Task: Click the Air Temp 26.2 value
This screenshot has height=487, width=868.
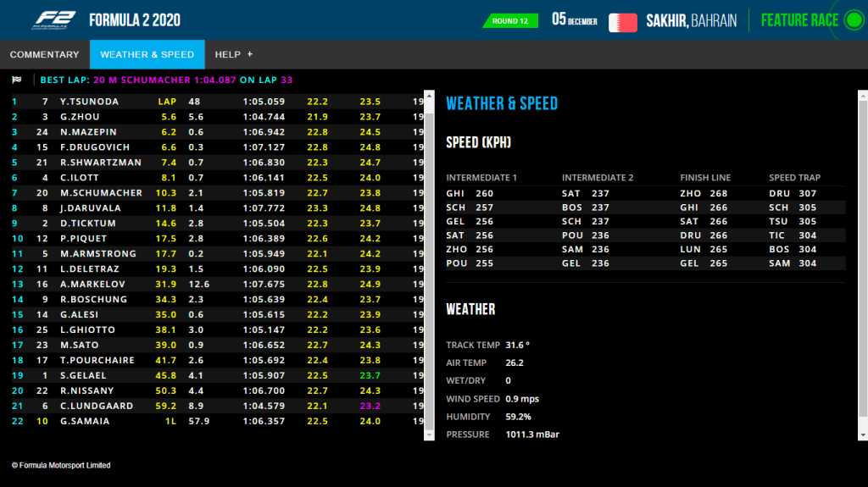Action: tap(515, 363)
